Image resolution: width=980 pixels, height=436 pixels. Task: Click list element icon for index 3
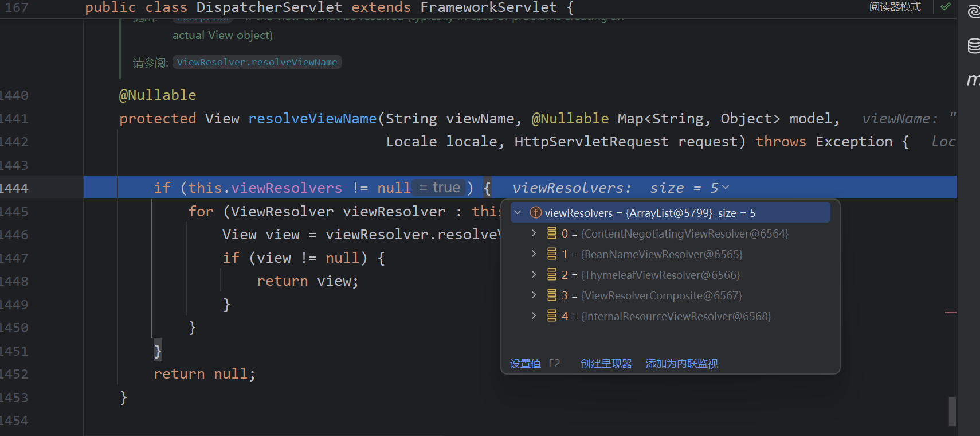(551, 295)
